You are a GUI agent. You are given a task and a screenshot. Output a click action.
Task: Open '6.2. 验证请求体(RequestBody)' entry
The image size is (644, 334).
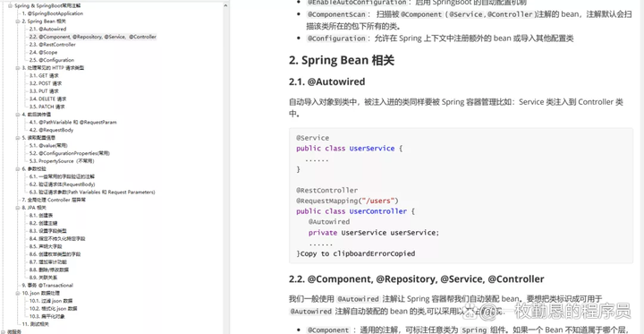62,184
